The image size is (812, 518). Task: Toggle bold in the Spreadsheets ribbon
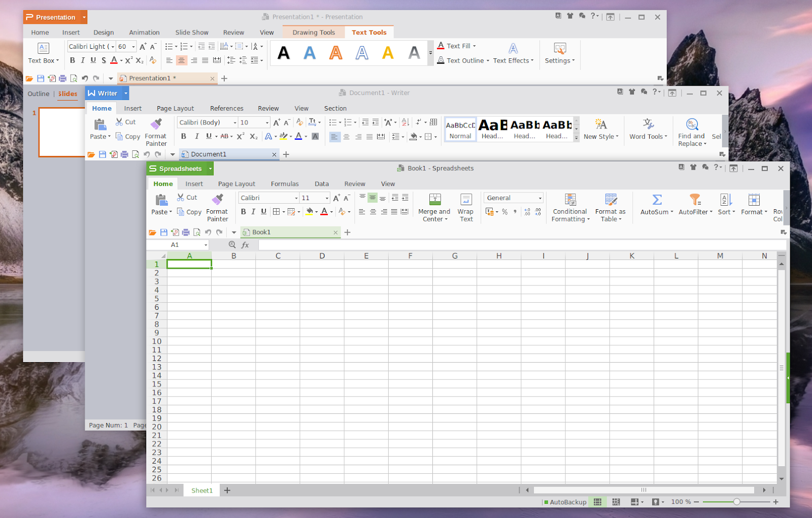tap(243, 212)
